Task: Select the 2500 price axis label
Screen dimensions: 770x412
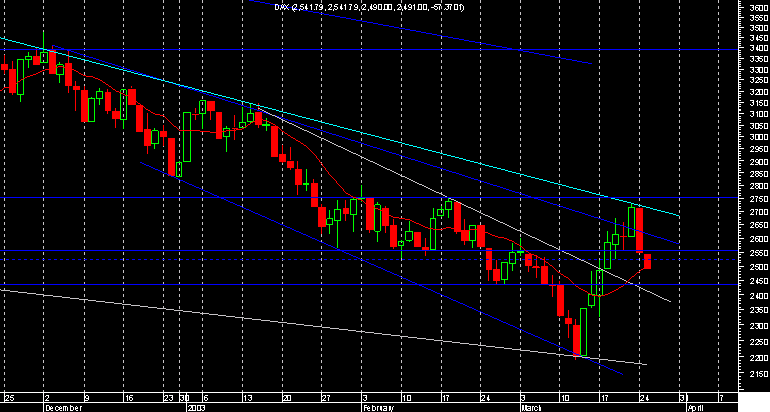Action: (759, 267)
